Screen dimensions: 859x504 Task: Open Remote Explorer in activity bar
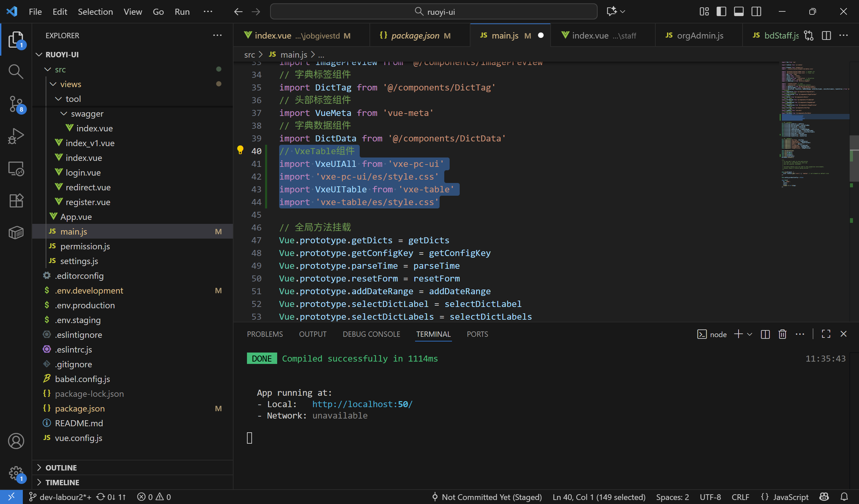(x=16, y=169)
